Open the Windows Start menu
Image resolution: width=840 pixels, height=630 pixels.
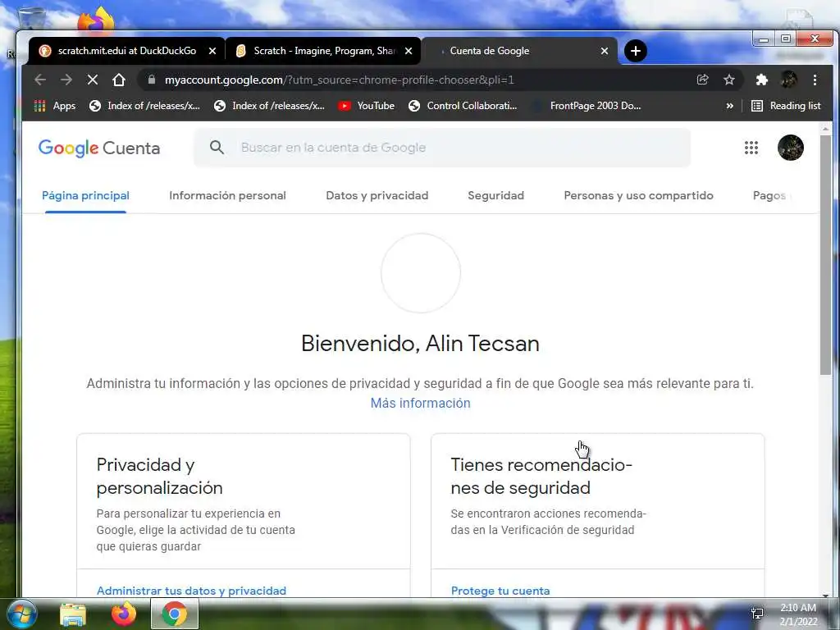(21, 614)
